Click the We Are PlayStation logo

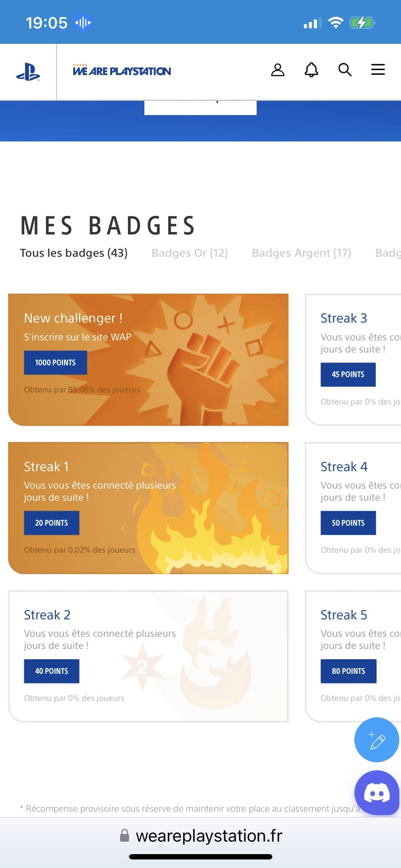click(x=122, y=71)
